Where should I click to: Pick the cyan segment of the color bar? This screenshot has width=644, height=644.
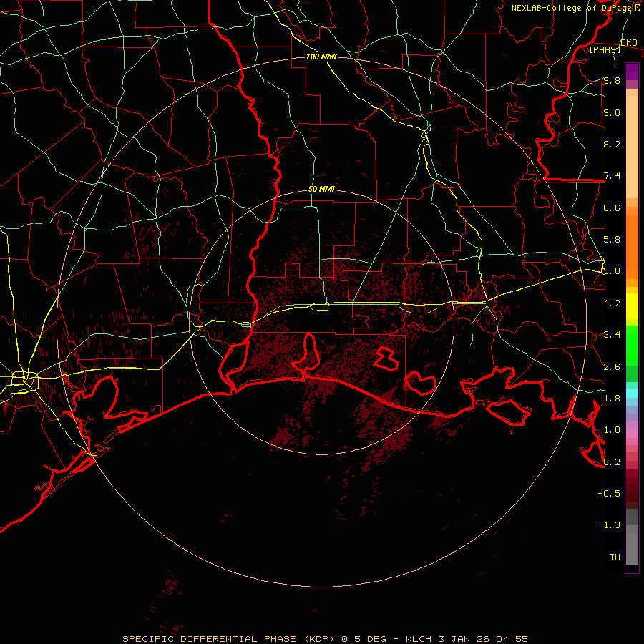click(x=632, y=394)
